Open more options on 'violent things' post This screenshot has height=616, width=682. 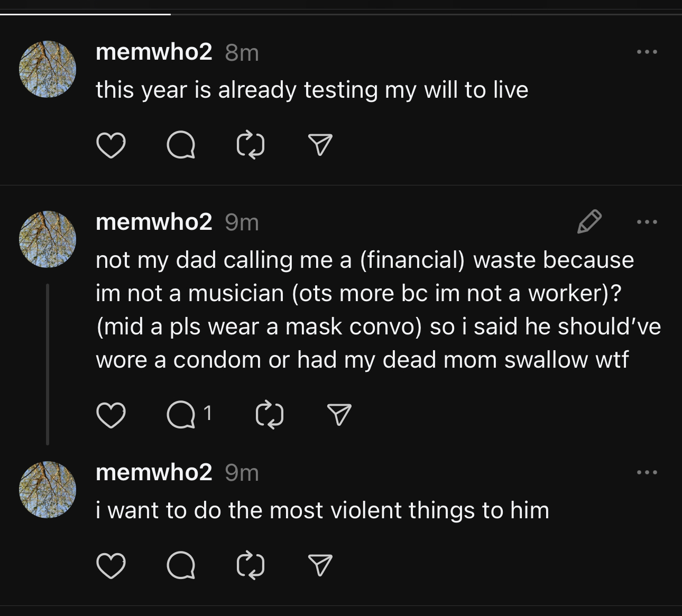pyautogui.click(x=647, y=472)
